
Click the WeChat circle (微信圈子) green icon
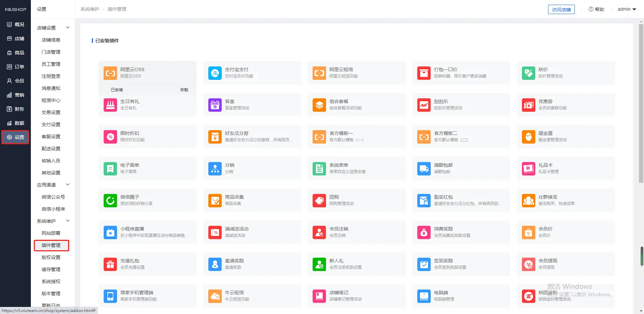[110, 200]
